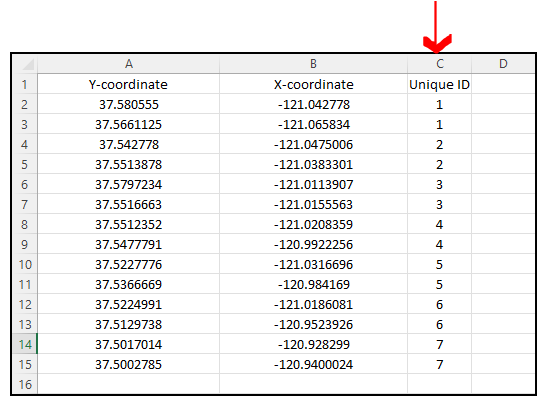Select cell containing -120.9400024
Image resolution: width=557 pixels, height=410 pixels.
pyautogui.click(x=313, y=364)
